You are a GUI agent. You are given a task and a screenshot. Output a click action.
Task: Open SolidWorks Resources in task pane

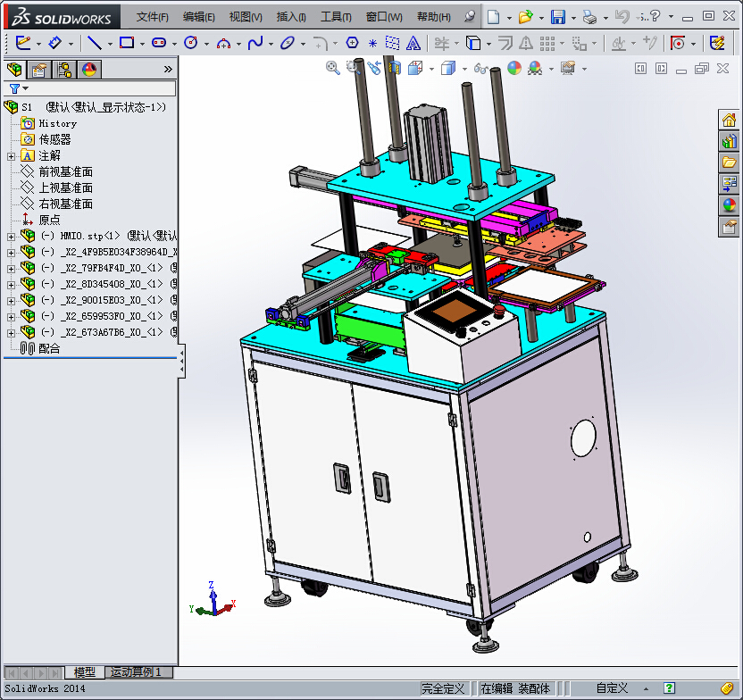point(729,120)
